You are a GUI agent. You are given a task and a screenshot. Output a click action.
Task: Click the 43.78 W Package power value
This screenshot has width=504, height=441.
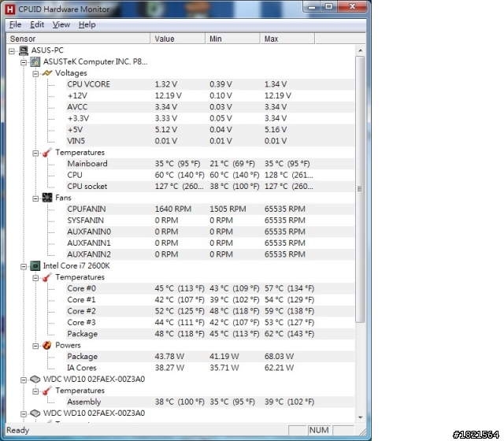tap(169, 357)
